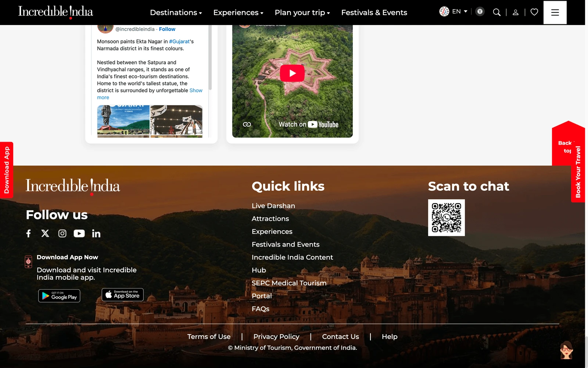
Task: Open the X (Twitter) icon
Action: 45,233
